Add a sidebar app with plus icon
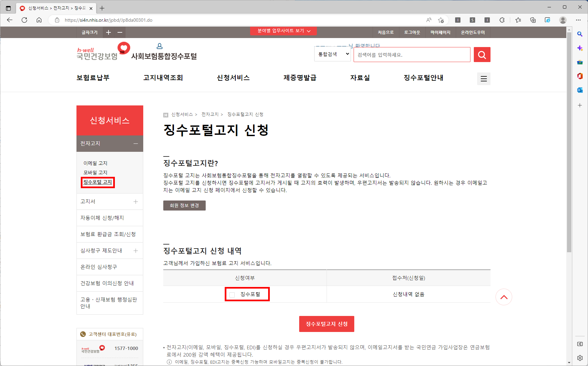Viewport: 588px width, 366px height. 580,105
